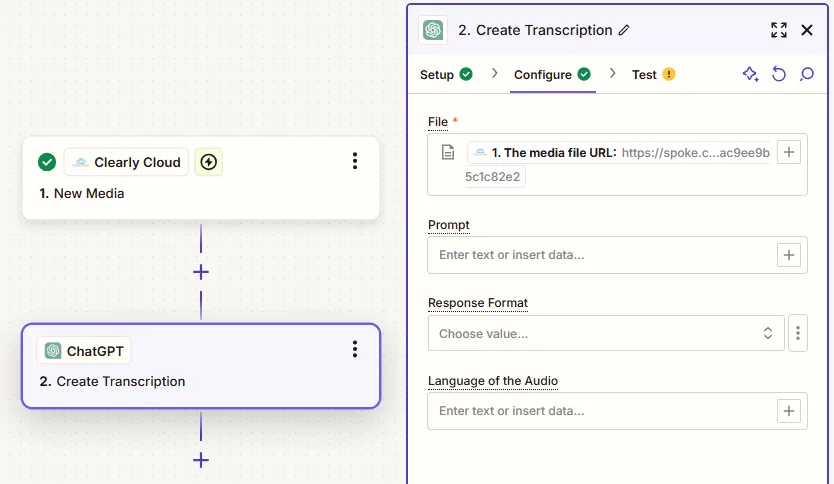The image size is (834, 484).
Task: Expand the panel to full screen
Action: [779, 30]
